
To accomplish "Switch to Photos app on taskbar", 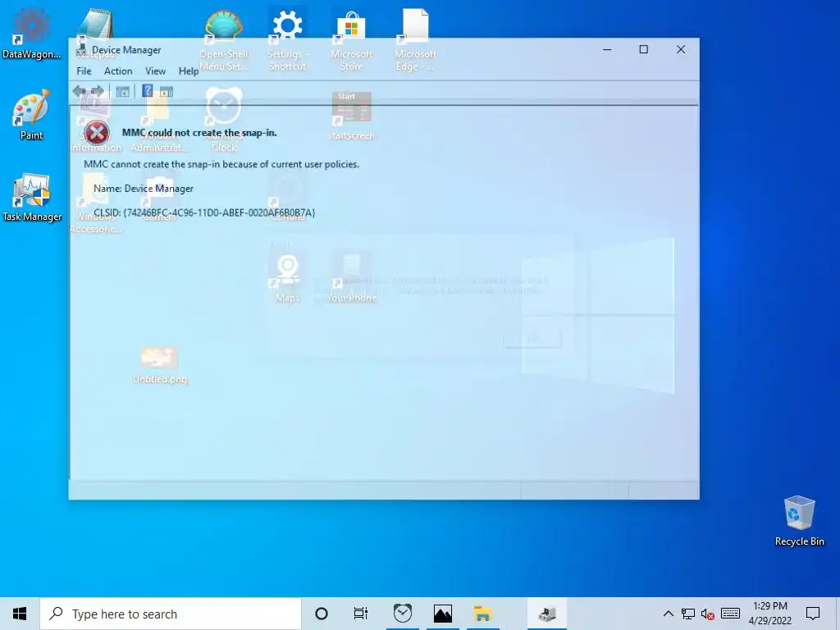I will coord(443,614).
